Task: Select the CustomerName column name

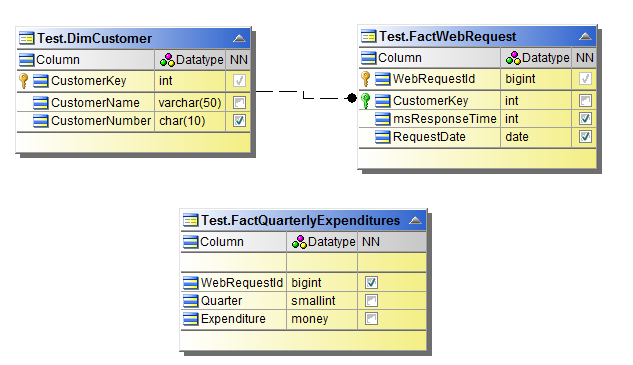Action: pyautogui.click(x=95, y=103)
